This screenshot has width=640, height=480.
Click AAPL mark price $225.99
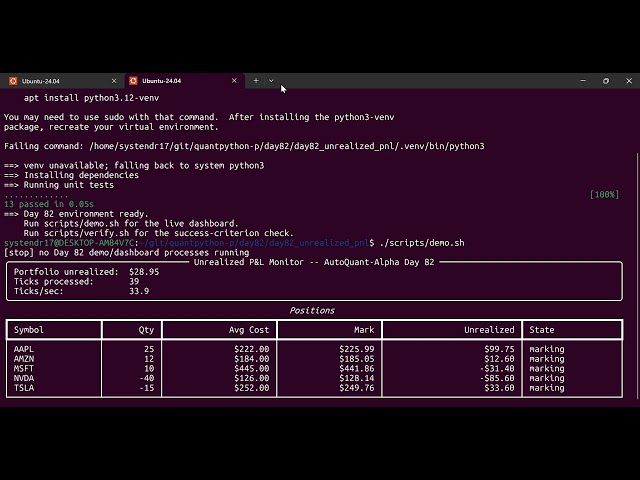[357, 349]
